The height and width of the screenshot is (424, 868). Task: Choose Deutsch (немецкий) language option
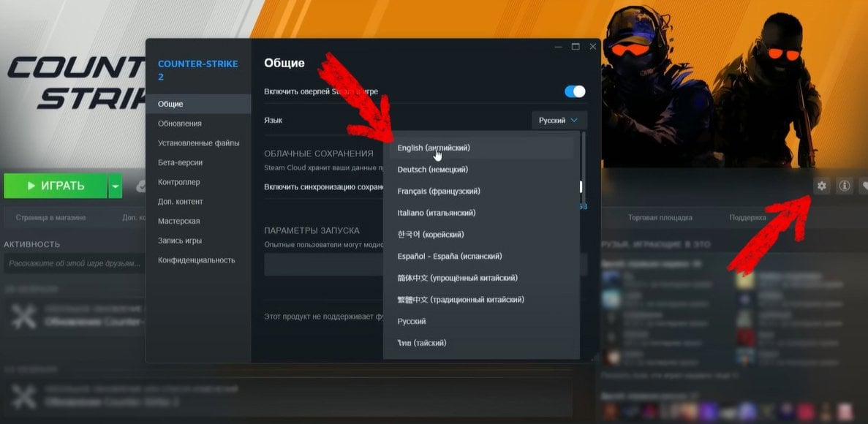pos(481,170)
